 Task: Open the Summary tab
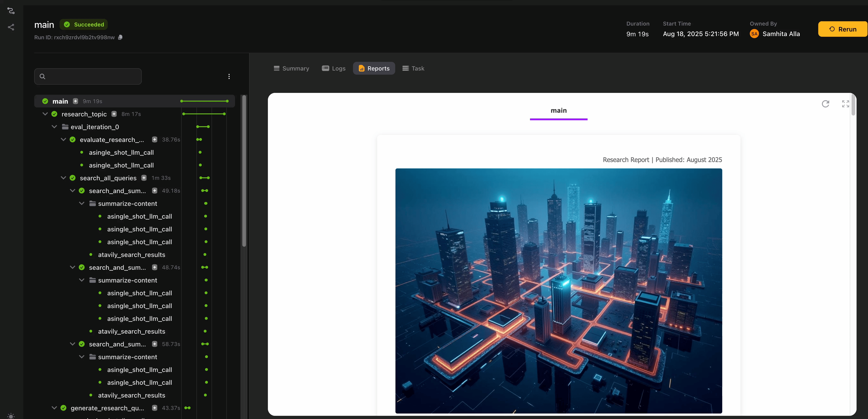tap(291, 68)
